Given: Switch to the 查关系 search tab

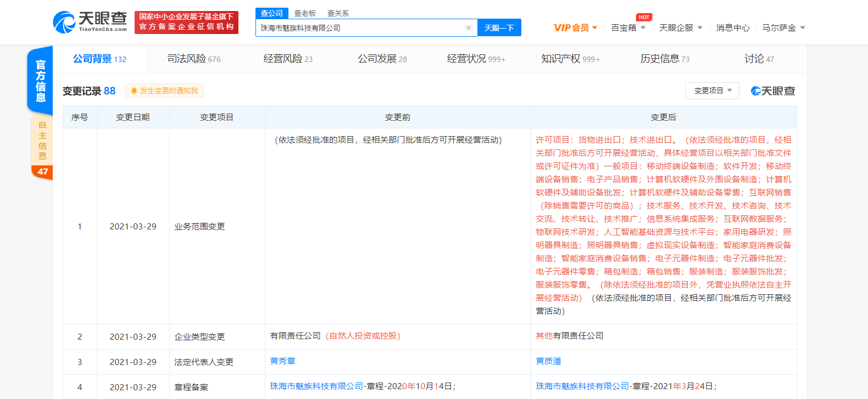Looking at the screenshot, I should (x=338, y=13).
